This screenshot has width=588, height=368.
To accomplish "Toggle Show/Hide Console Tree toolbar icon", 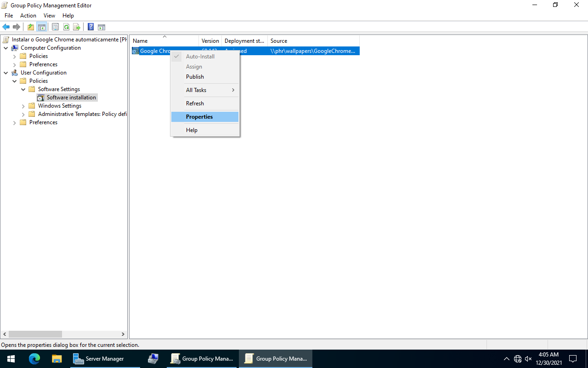I will point(42,27).
